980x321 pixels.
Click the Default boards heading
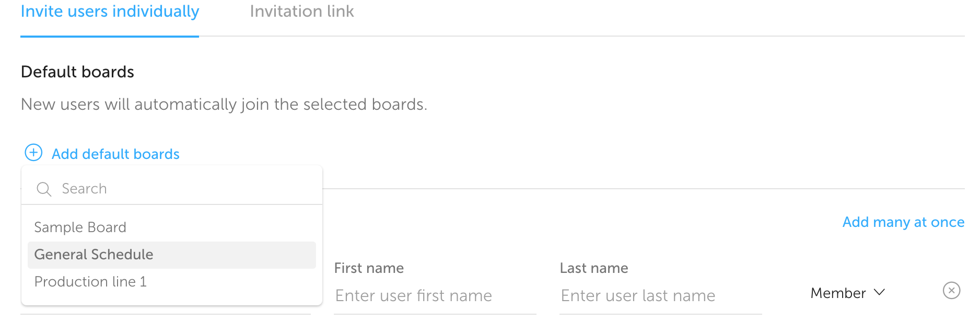click(x=77, y=72)
